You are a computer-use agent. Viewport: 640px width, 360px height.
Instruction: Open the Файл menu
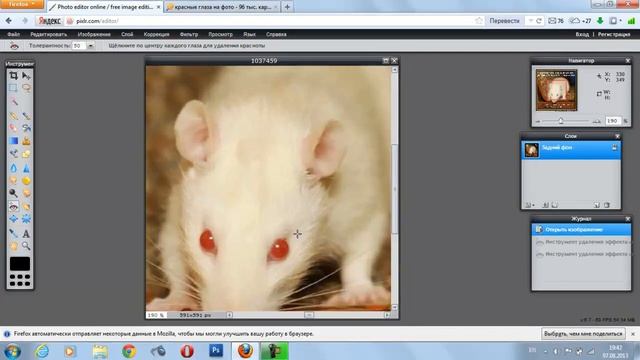click(x=13, y=34)
